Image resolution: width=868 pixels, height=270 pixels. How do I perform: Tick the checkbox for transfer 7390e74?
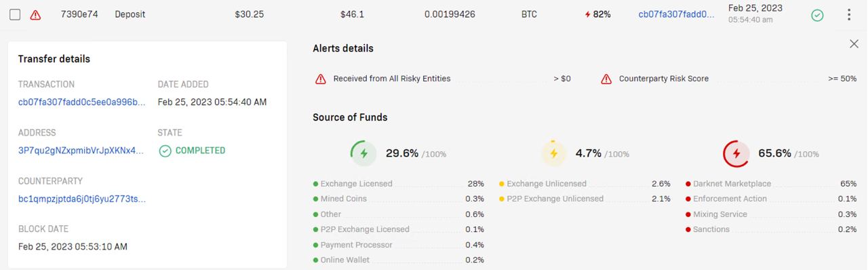[15, 14]
